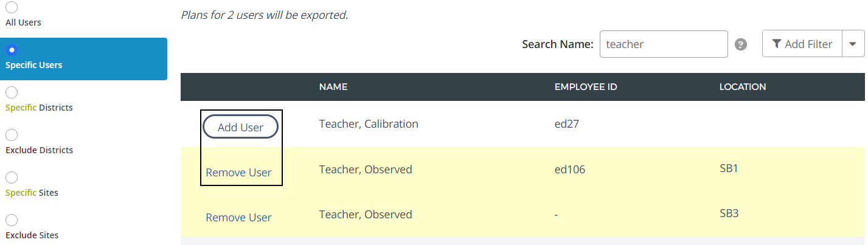The width and height of the screenshot is (868, 245).
Task: Open the Add Filter dropdown arrow
Action: coord(853,44)
